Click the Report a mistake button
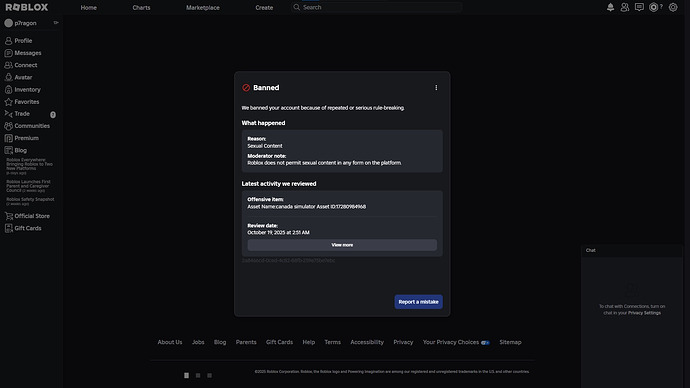The width and height of the screenshot is (690, 388). click(x=418, y=302)
